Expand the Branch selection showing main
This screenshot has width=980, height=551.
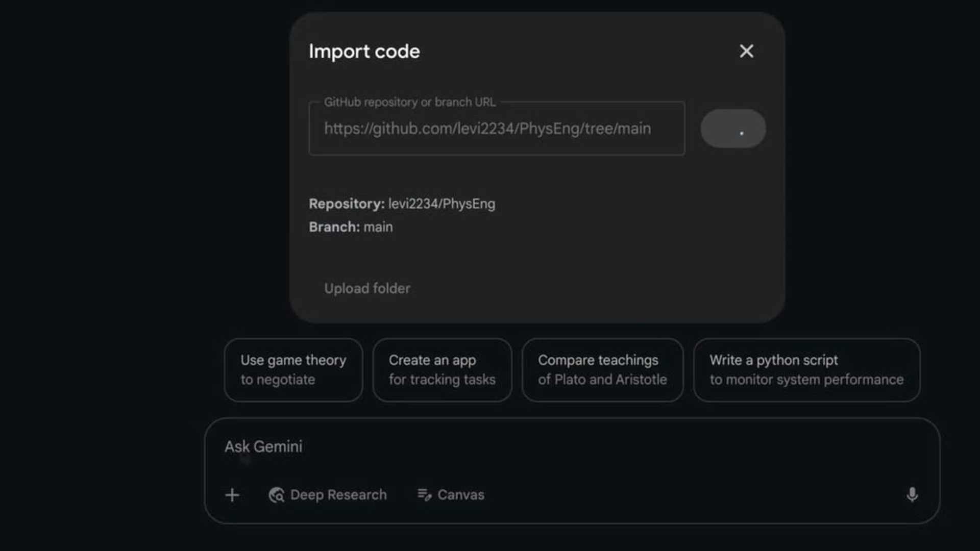coord(351,227)
